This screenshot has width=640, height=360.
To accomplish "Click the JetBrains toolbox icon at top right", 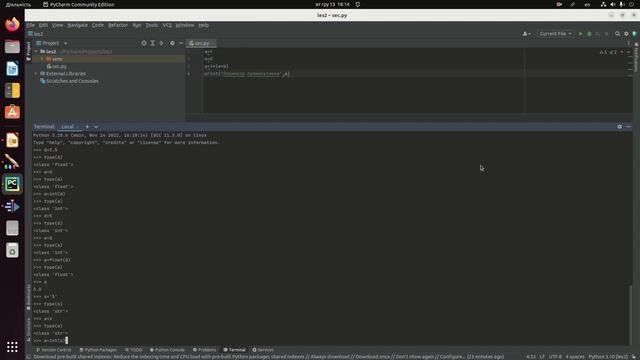I will point(635,34).
